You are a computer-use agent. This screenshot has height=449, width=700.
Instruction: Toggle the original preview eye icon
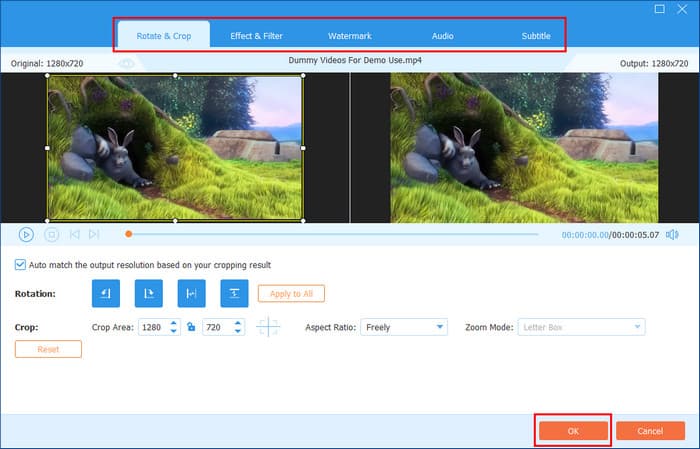(x=127, y=63)
